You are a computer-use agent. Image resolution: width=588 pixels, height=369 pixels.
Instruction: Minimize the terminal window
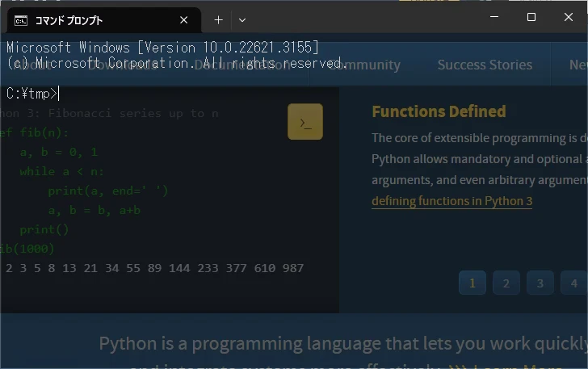coord(493,18)
